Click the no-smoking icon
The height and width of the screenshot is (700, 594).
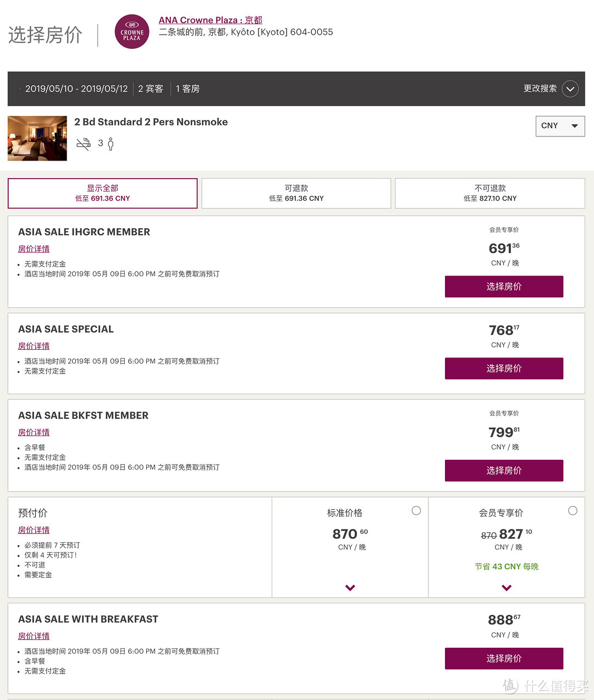[x=84, y=145]
